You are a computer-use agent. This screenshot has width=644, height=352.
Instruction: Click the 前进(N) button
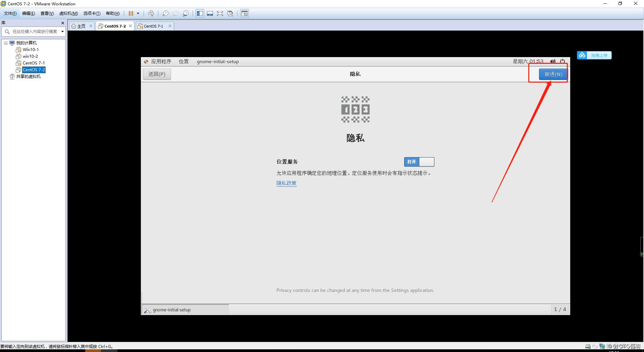pyautogui.click(x=553, y=74)
